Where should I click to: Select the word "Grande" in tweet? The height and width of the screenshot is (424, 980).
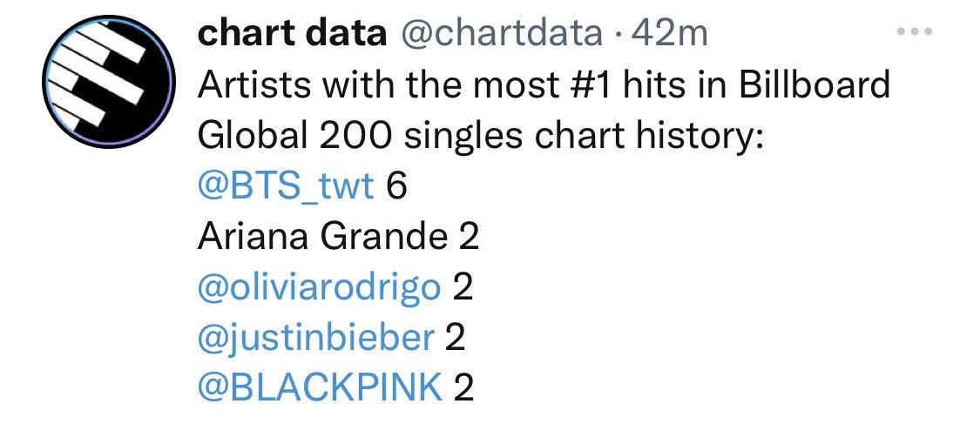click(386, 237)
